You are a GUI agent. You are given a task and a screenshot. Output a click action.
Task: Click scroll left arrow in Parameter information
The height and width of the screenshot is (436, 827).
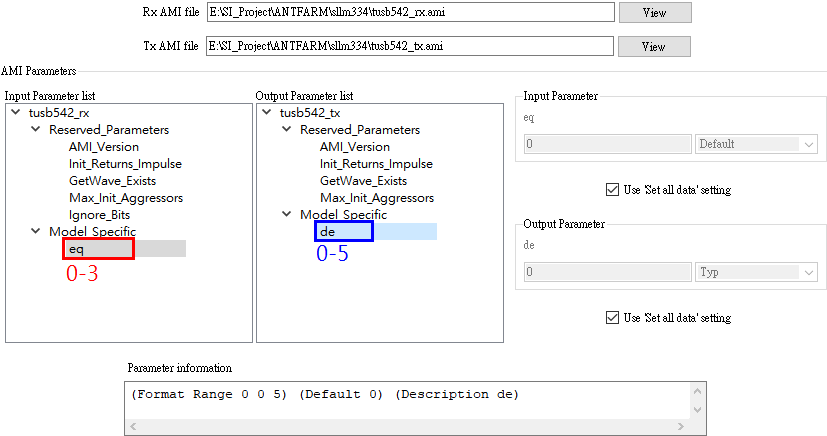tap(133, 426)
